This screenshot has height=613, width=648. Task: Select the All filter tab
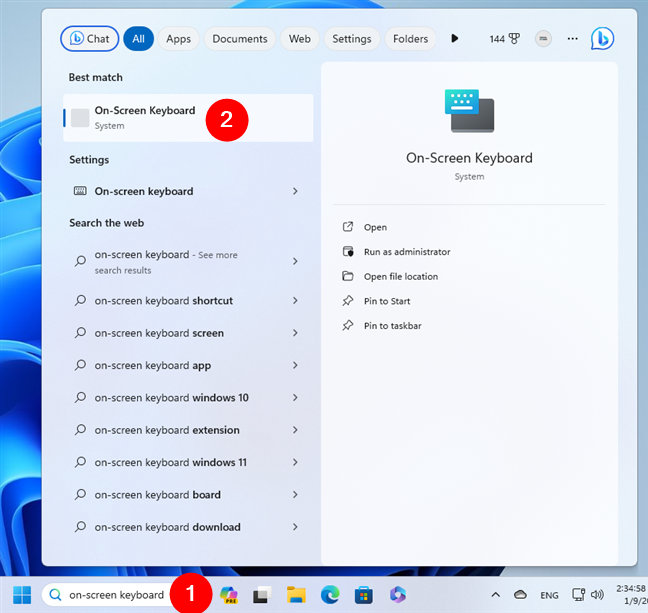pos(138,39)
